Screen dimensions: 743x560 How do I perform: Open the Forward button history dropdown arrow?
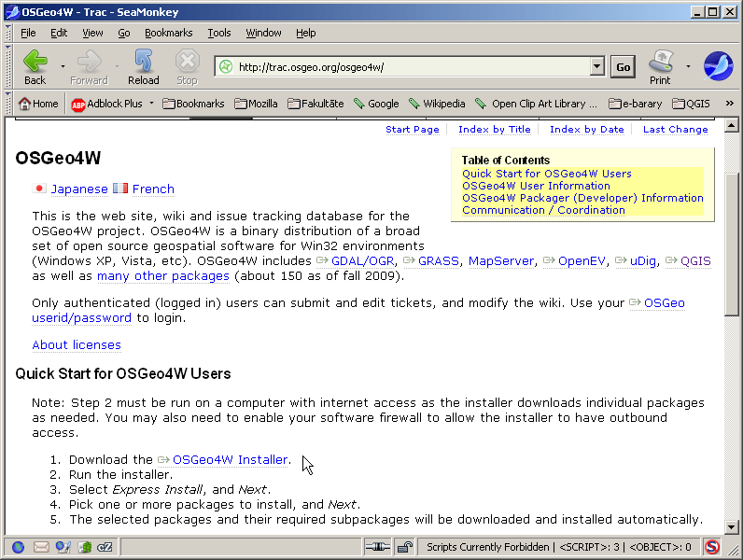click(x=117, y=67)
